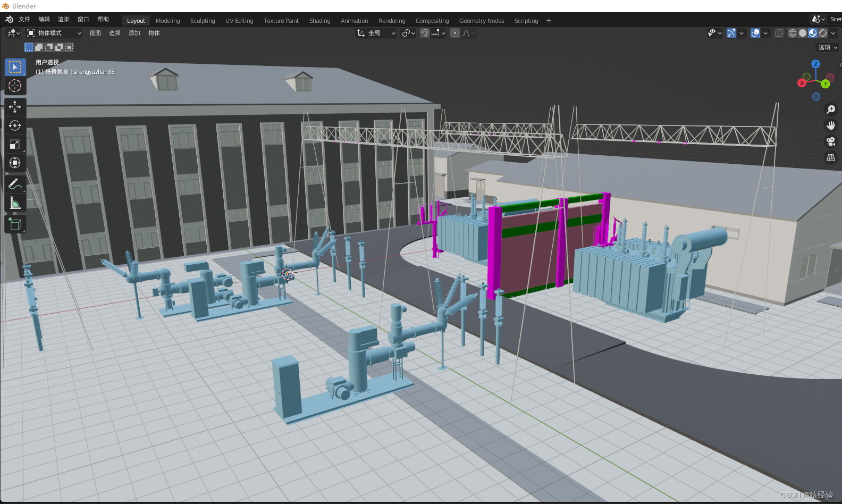Add a new workspace tab with plus
Screen dimensions: 842x504
point(549,21)
